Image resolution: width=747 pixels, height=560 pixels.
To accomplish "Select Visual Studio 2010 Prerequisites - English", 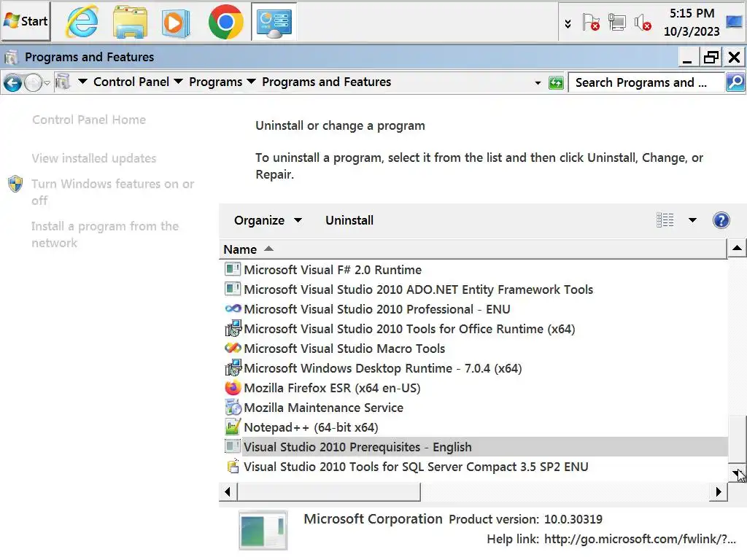I will [475, 447].
